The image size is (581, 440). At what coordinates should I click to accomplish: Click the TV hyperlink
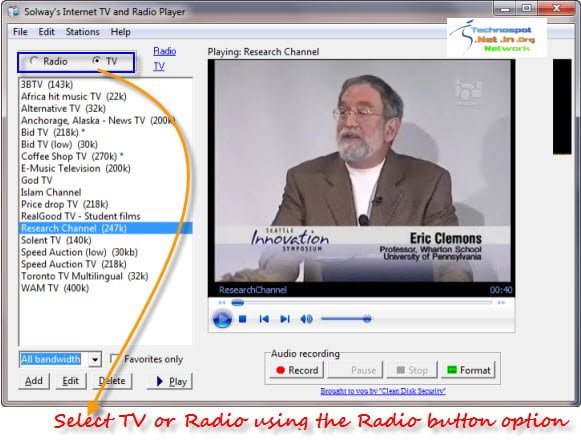tap(159, 66)
